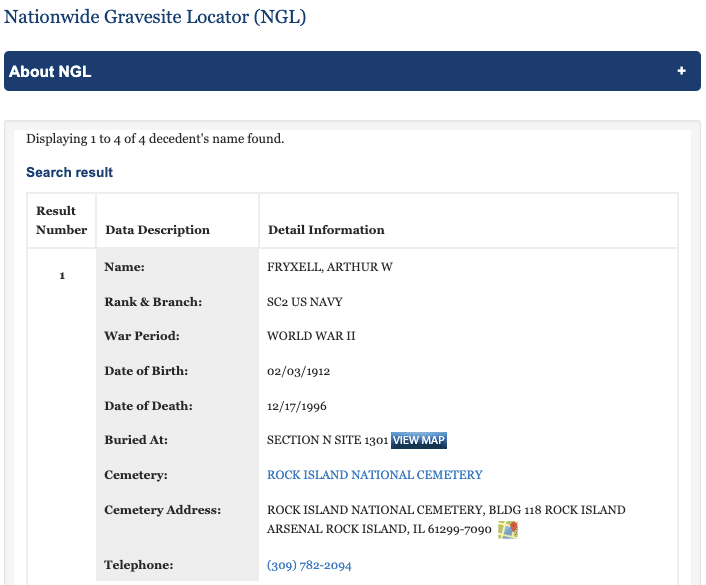This screenshot has width=706, height=585.
Task: Call telephone link (309) 782-2094
Action: [309, 565]
